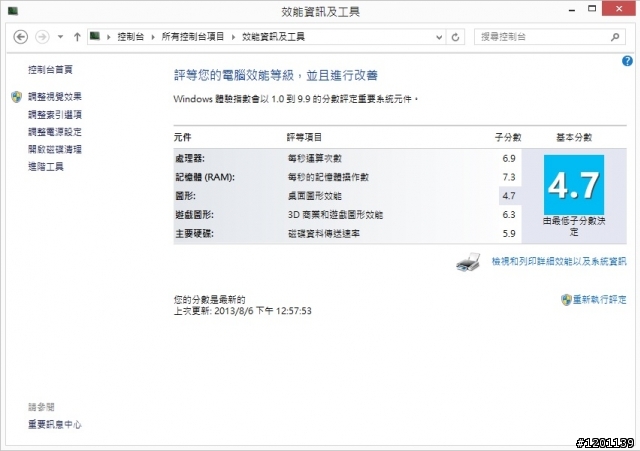Click the window icon in title bar
The image size is (640, 451).
tap(13, 11)
